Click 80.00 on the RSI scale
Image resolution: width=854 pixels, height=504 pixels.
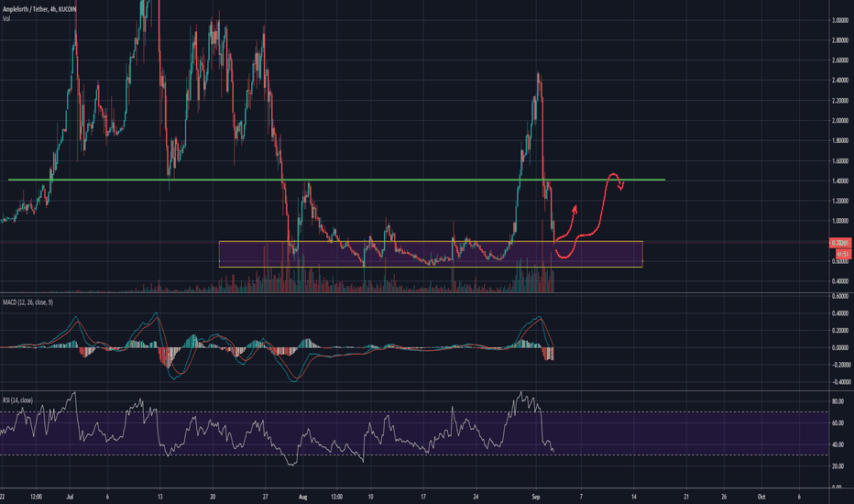coord(838,401)
